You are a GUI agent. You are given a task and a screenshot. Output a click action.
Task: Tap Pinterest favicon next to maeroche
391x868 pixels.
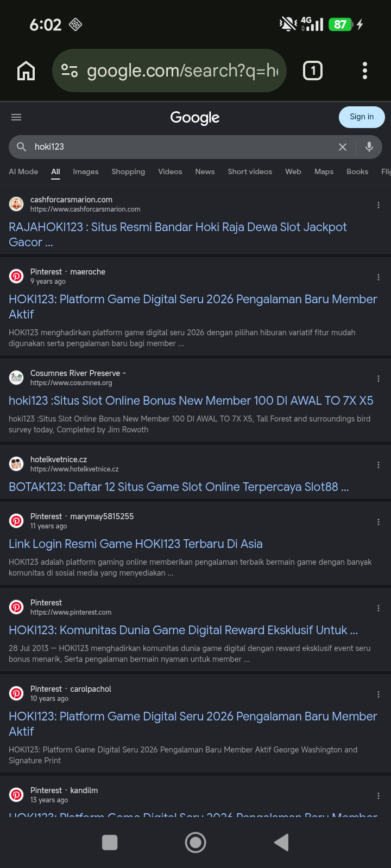(x=16, y=276)
